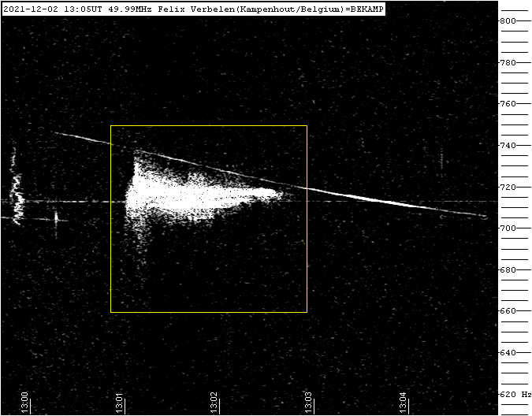Image resolution: width=532 pixels, height=416 pixels.
Task: Click the 760 frequency scale label
Action: click(508, 103)
